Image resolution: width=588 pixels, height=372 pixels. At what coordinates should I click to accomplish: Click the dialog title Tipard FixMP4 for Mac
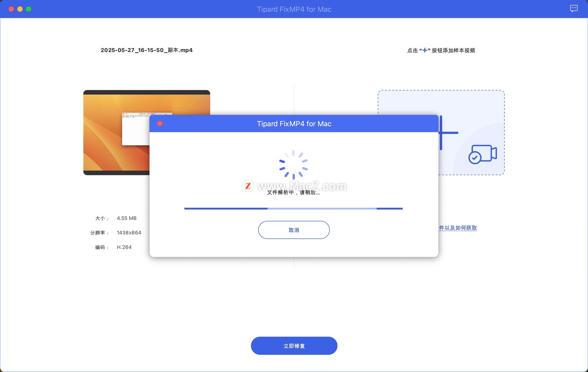pos(294,124)
